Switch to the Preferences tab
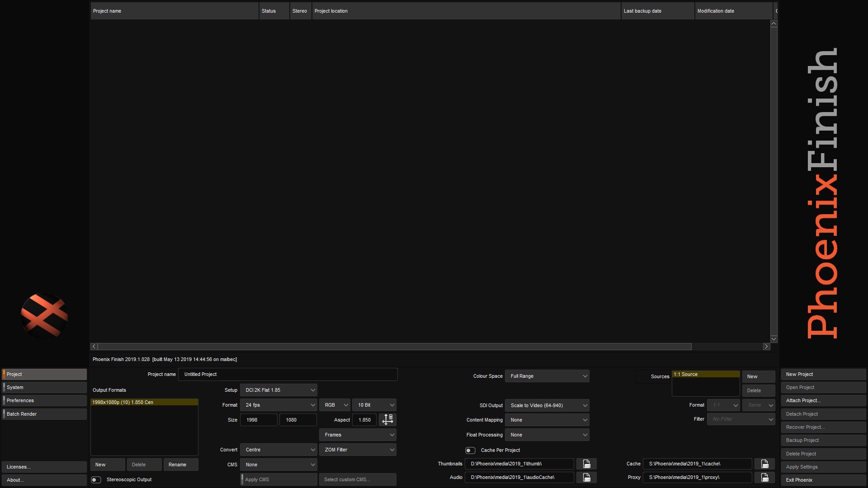This screenshot has height=488, width=868. click(44, 400)
